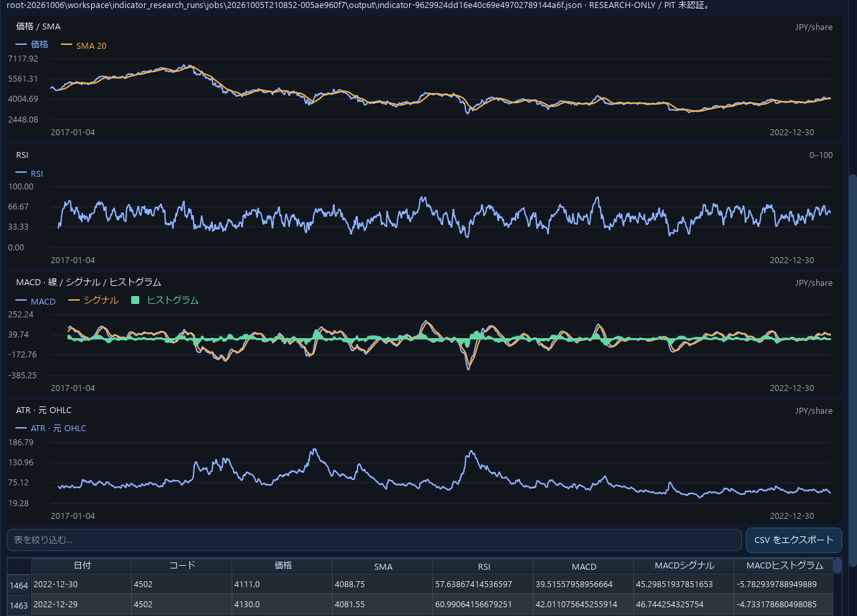
Task: Sort by the RSI column header
Action: 483,566
